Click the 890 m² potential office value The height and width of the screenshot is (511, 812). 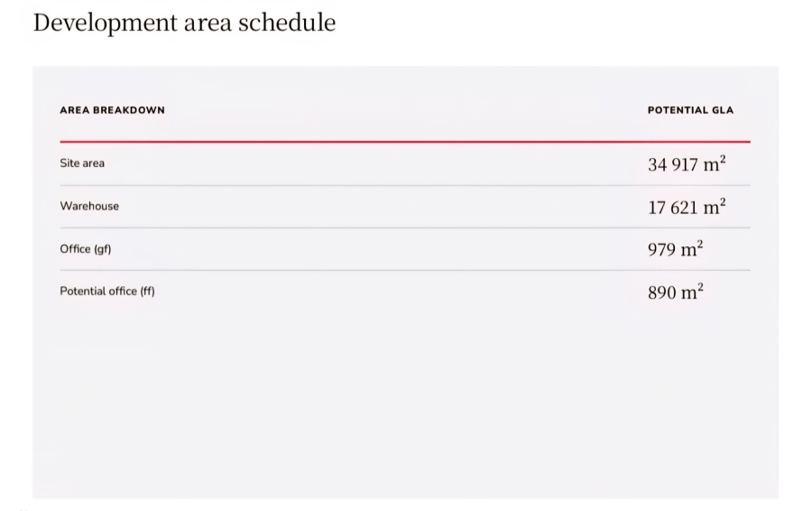(x=675, y=292)
